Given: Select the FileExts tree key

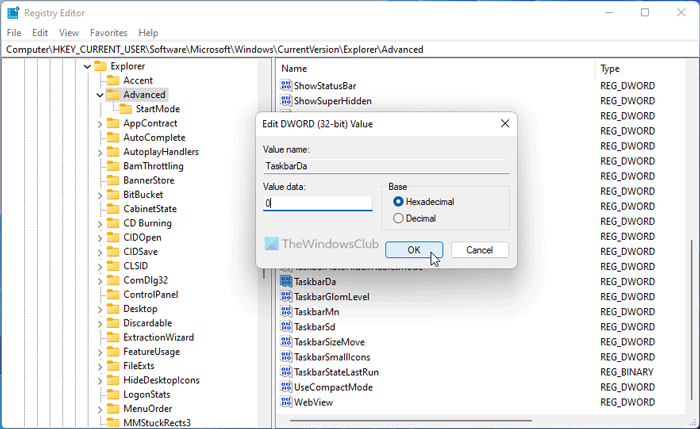Looking at the screenshot, I should [x=138, y=366].
